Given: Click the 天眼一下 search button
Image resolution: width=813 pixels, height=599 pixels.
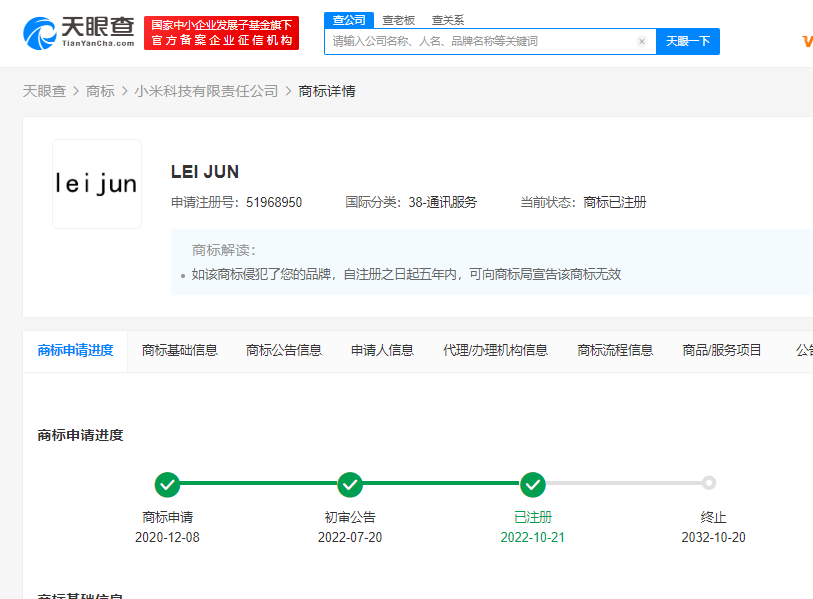Looking at the screenshot, I should tap(689, 41).
